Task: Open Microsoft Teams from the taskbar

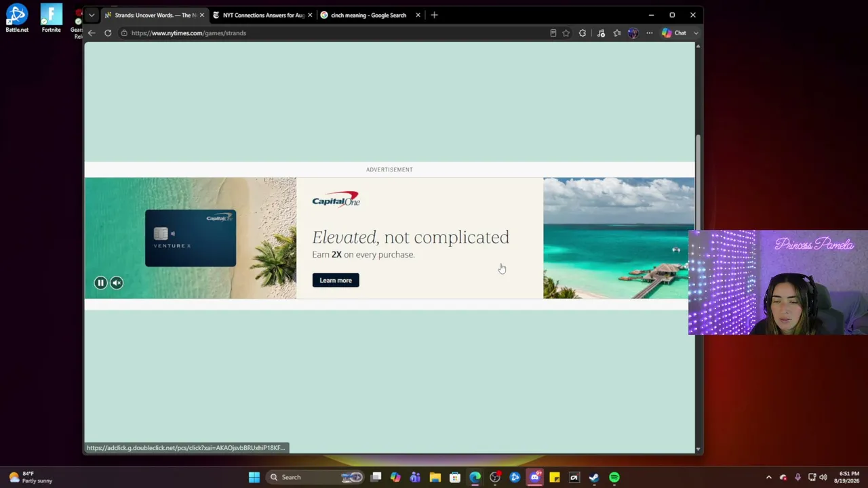Action: [415, 477]
